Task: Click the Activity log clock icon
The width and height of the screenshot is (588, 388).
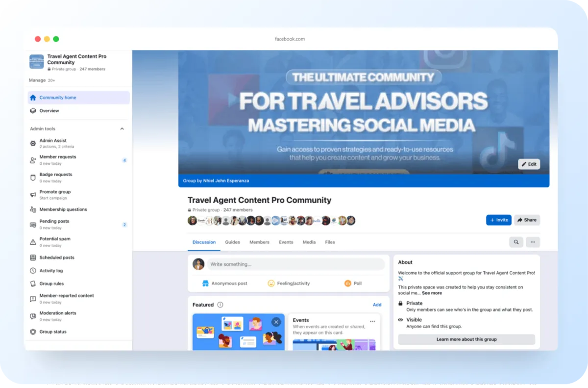Action: [x=33, y=271]
